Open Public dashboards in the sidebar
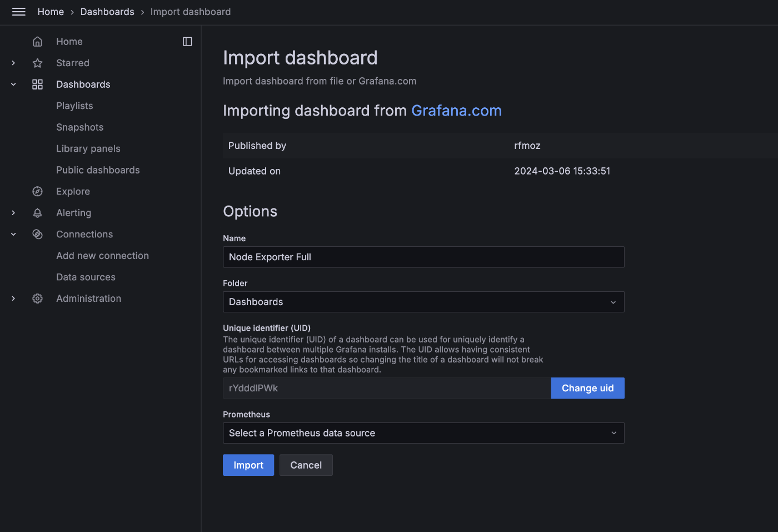The width and height of the screenshot is (778, 532). point(98,170)
